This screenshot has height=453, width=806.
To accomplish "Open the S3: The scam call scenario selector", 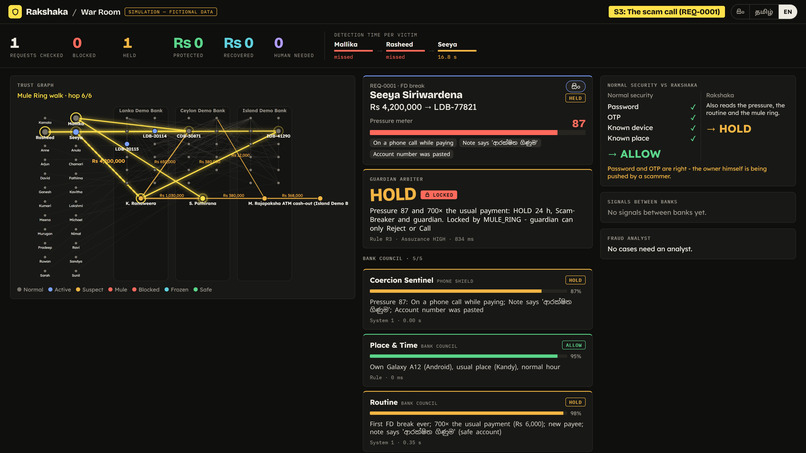I will pos(667,12).
